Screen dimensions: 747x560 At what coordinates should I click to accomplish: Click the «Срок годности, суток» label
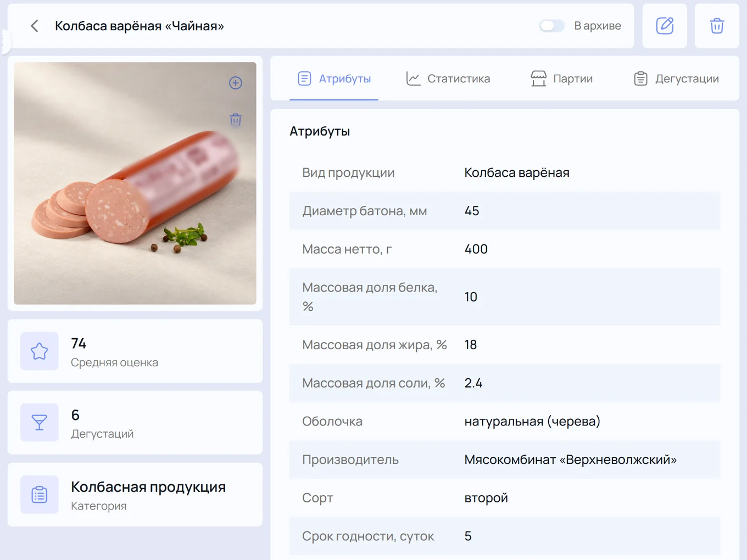pyautogui.click(x=368, y=536)
